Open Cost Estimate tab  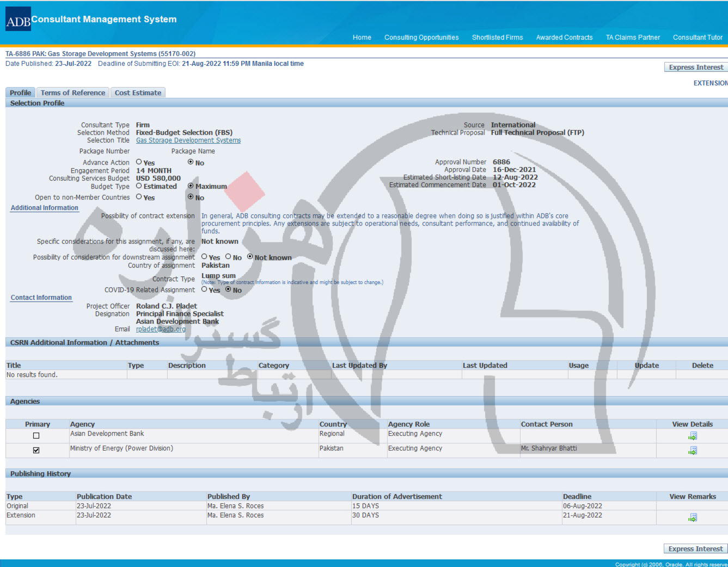point(138,93)
